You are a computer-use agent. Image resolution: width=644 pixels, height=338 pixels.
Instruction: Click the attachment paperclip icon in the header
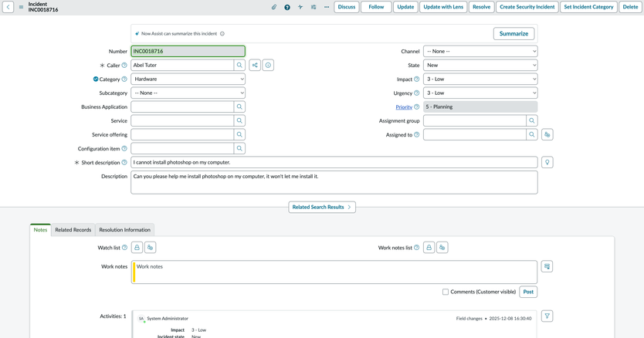tap(273, 7)
